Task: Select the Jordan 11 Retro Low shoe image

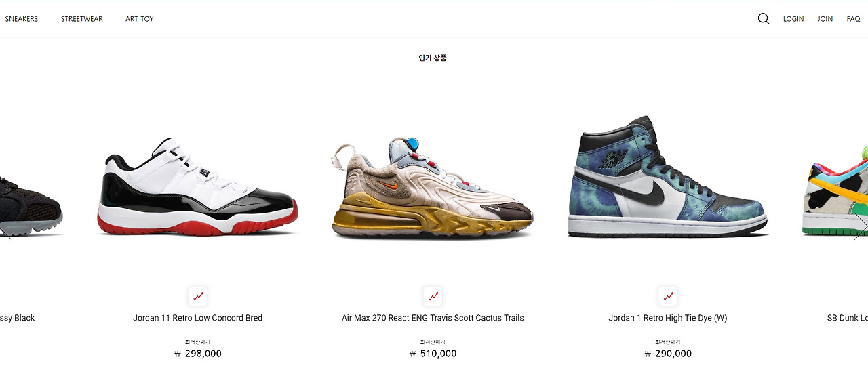Action: (x=198, y=187)
